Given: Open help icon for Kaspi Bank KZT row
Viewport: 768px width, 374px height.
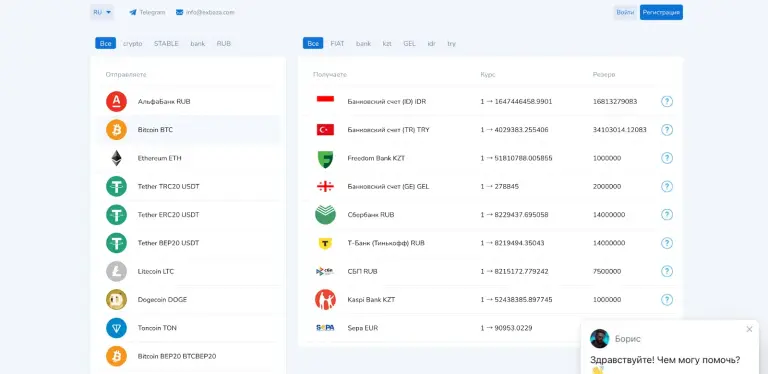Looking at the screenshot, I should coord(667,300).
